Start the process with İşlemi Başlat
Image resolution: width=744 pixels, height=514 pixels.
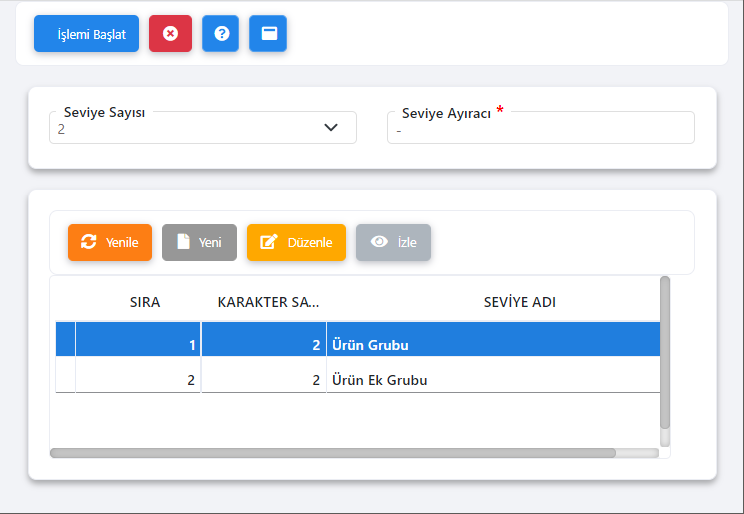(x=86, y=34)
